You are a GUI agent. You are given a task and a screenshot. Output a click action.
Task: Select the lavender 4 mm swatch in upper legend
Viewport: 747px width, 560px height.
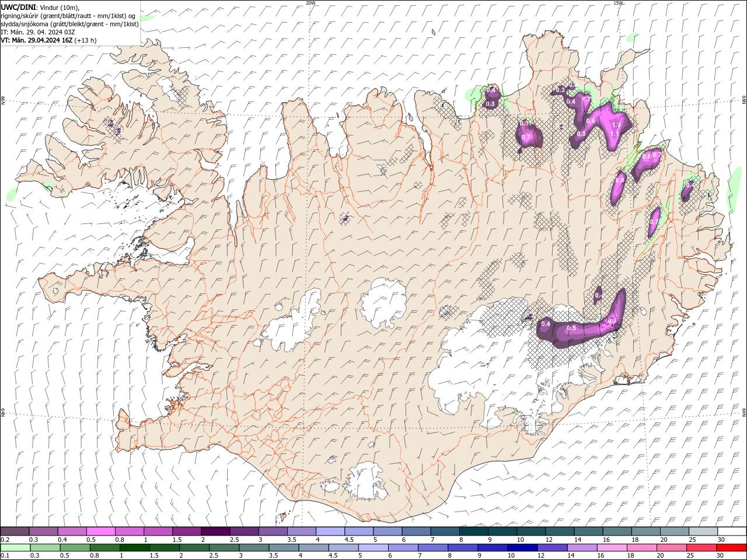tap(329, 531)
